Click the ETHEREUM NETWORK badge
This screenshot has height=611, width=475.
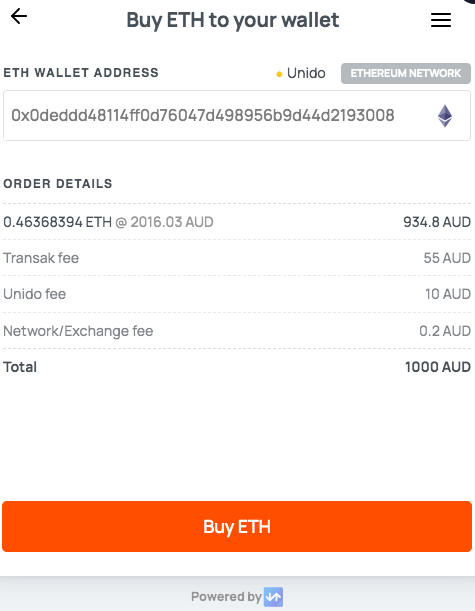[406, 73]
